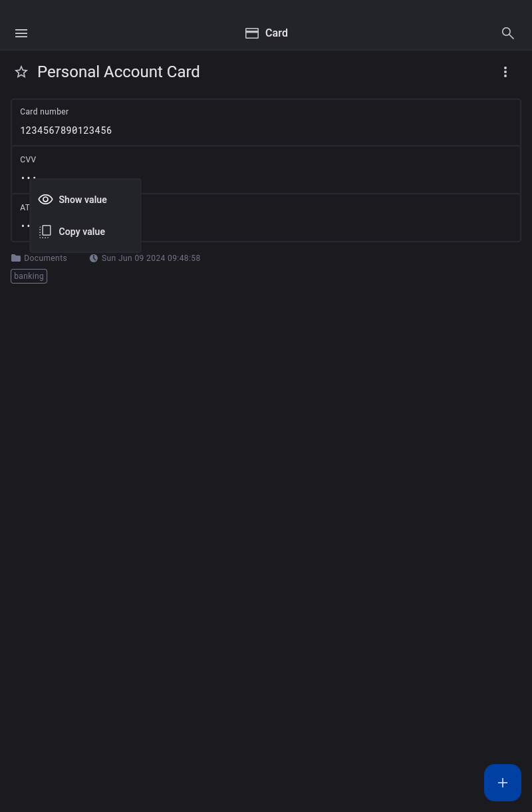Select the card number value field
Viewport: 532px width, 812px height.
pos(66,130)
